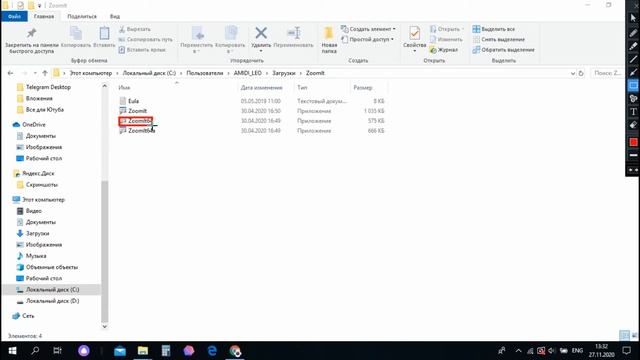This screenshot has width=640, height=360.
Task: Open the address bar history dropdown
Action: 572,73
